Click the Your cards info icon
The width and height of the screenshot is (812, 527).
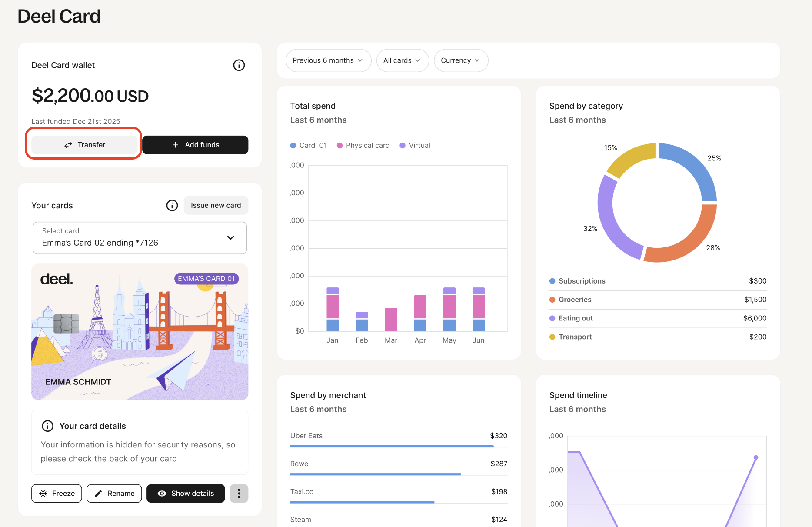point(172,205)
